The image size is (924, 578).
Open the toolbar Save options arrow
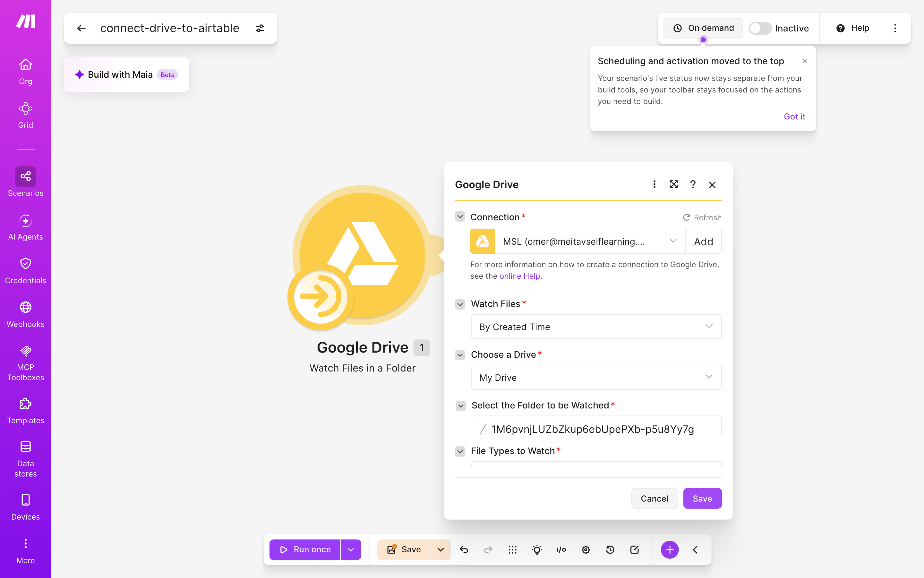click(x=441, y=550)
